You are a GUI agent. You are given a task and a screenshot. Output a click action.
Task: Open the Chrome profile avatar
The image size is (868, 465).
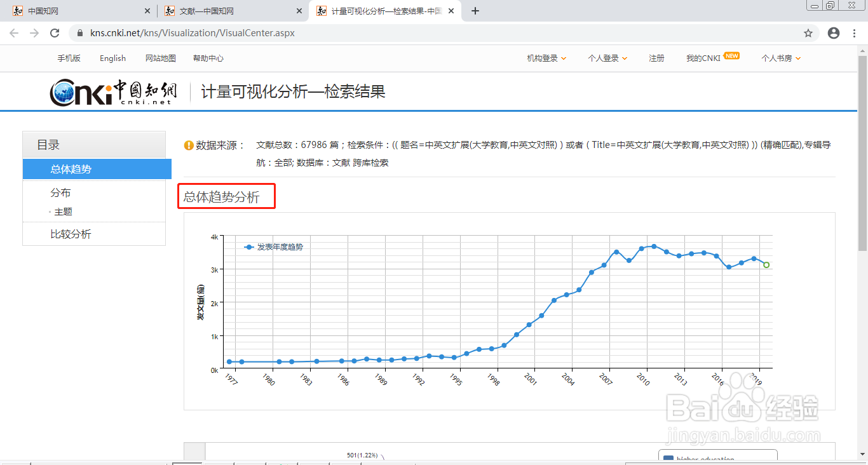click(833, 33)
